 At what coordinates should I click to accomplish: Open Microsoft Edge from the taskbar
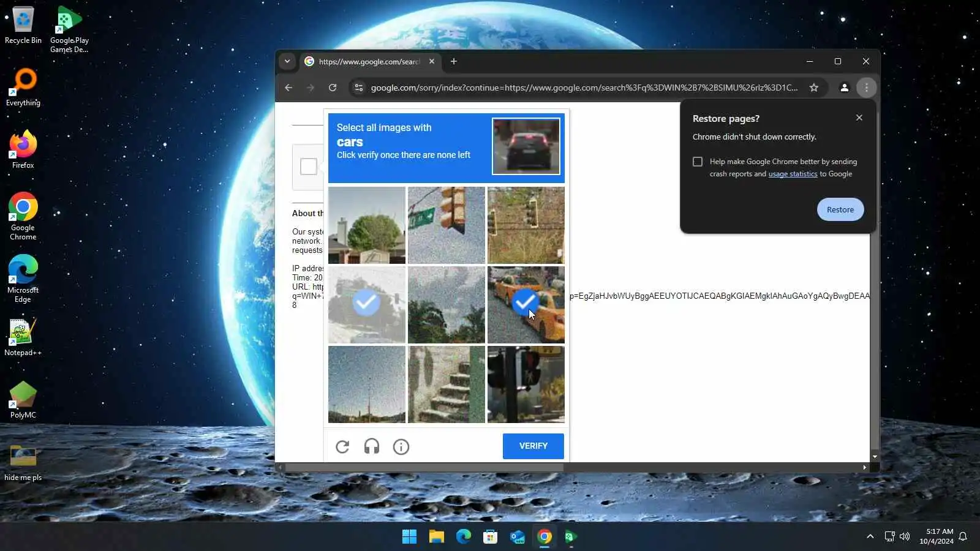tap(463, 537)
